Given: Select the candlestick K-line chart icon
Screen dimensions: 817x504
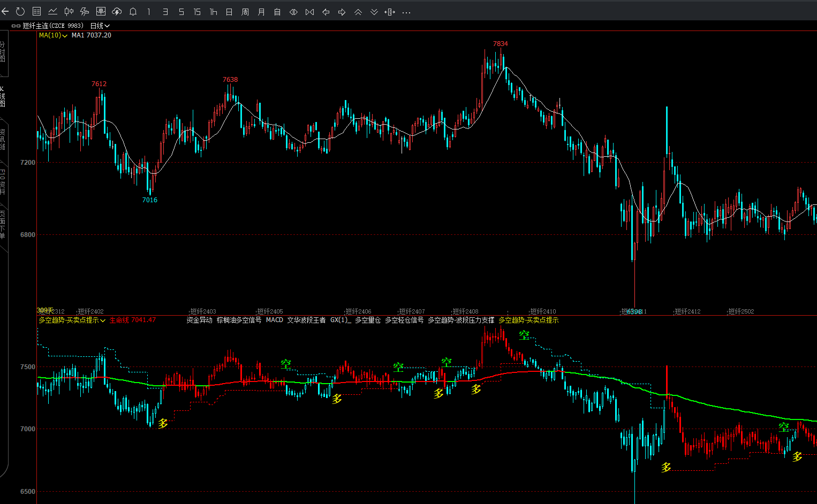Looking at the screenshot, I should click(69, 11).
